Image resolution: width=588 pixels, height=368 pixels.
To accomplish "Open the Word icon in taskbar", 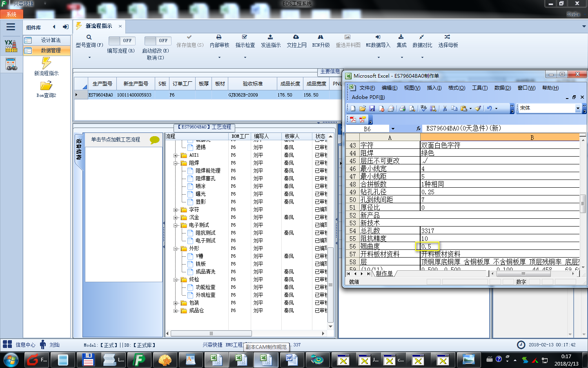I will (292, 360).
